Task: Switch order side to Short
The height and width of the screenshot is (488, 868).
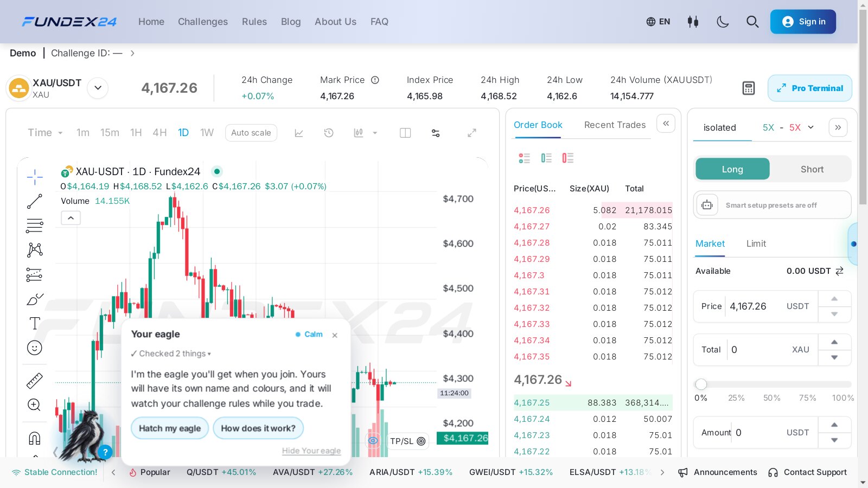Action: [812, 169]
